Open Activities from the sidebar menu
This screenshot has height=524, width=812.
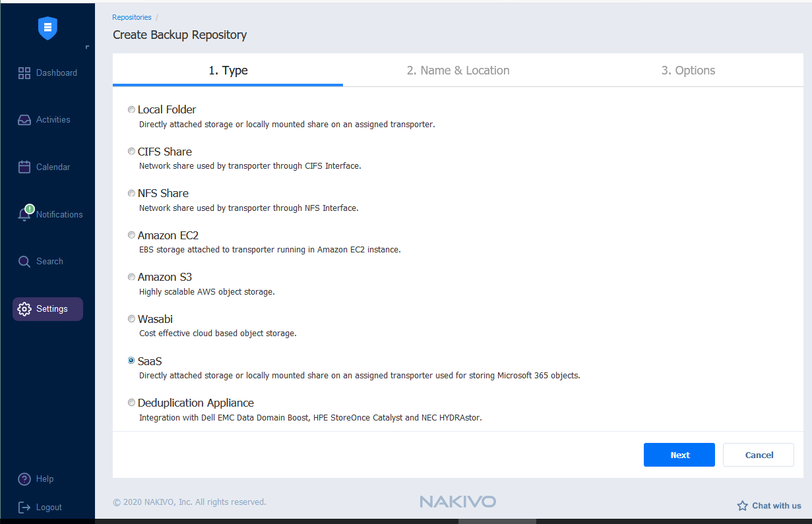pos(53,120)
